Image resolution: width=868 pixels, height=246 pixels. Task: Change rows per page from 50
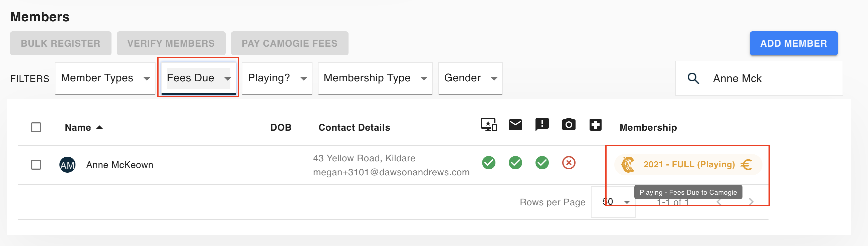coord(613,202)
